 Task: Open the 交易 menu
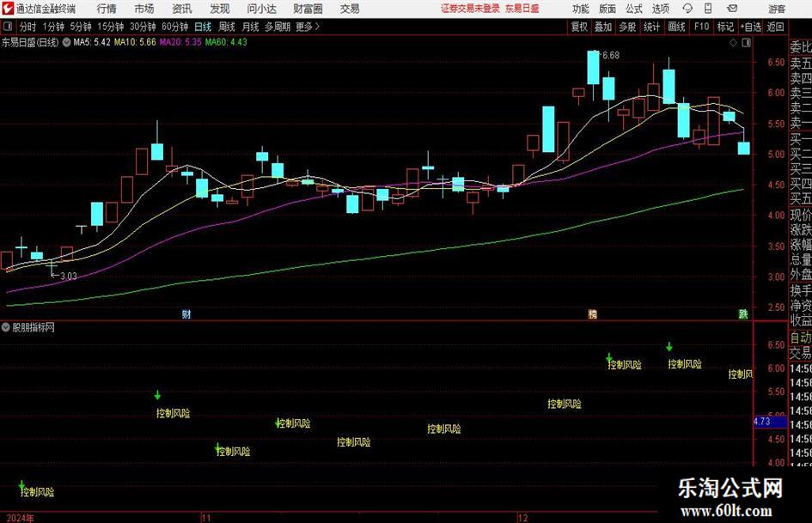coord(350,9)
